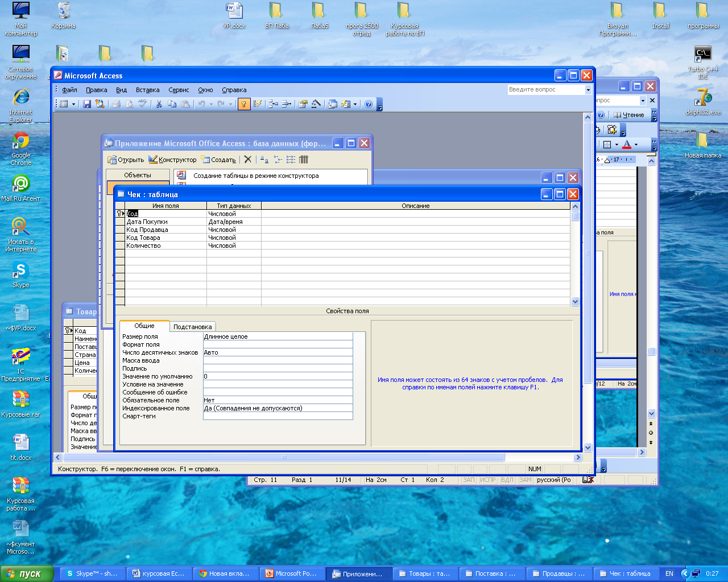Click the Redo arrow icon
Image resolution: width=728 pixels, height=582 pixels.
click(221, 104)
